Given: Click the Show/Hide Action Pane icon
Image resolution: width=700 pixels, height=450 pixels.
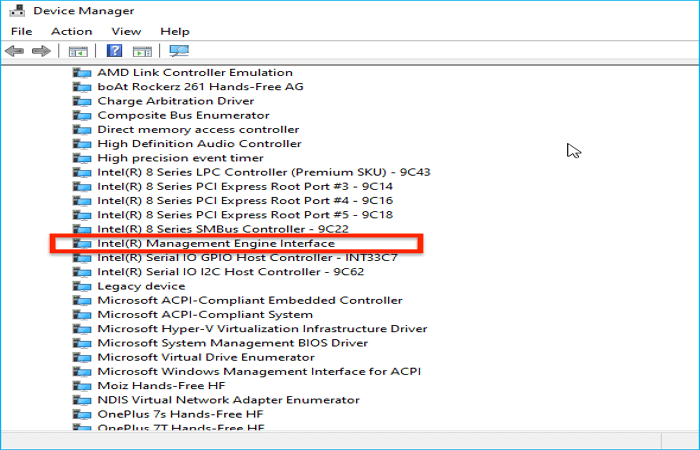Looking at the screenshot, I should pos(142,51).
